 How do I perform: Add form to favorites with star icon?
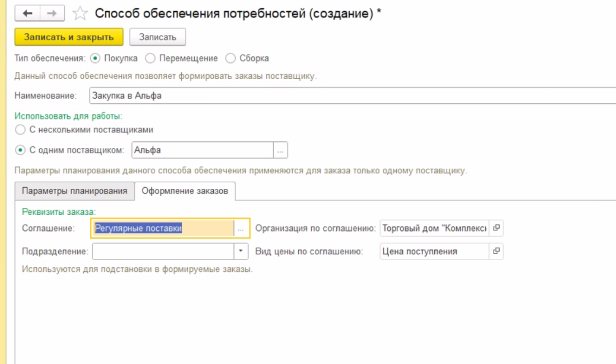coord(77,14)
